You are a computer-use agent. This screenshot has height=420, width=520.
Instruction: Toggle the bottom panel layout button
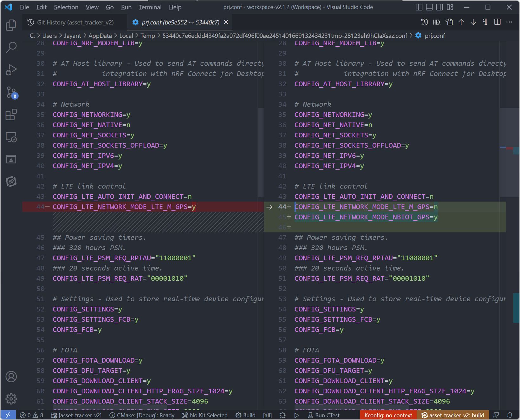429,7
